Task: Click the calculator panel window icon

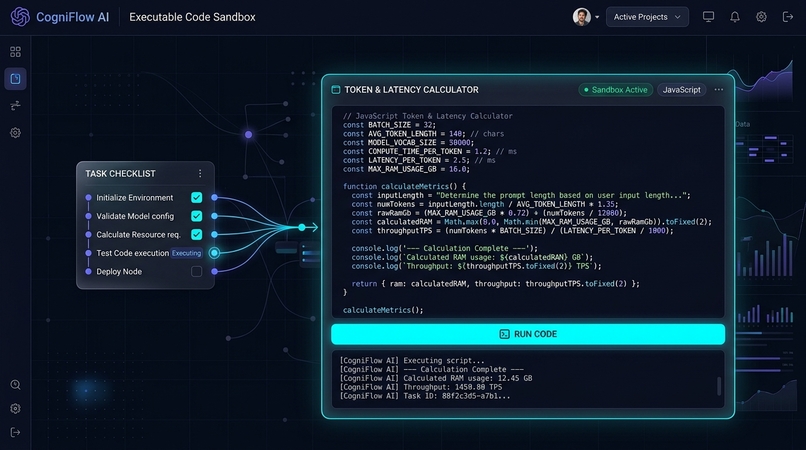Action: click(x=336, y=90)
